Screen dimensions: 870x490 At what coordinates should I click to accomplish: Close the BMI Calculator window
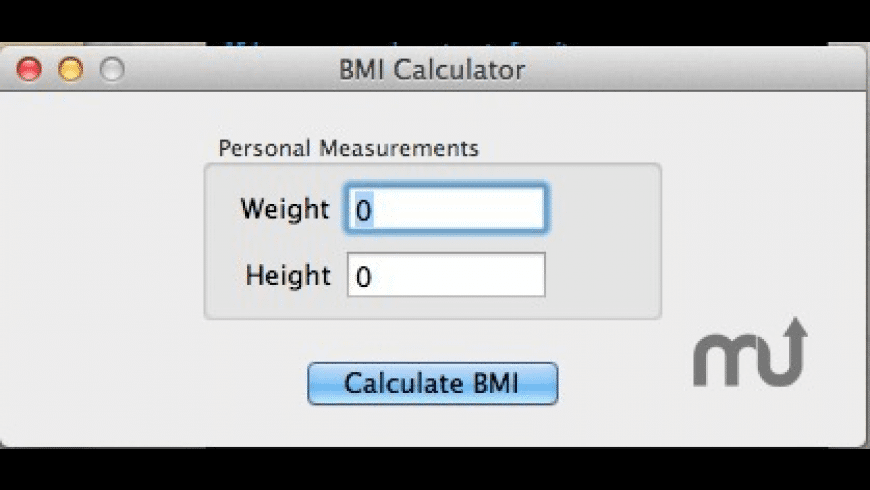(x=29, y=69)
